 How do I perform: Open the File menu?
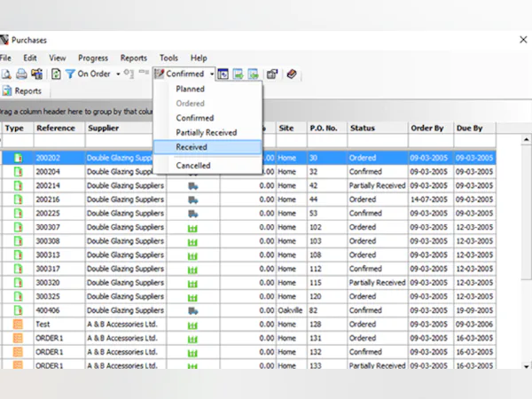pos(5,58)
